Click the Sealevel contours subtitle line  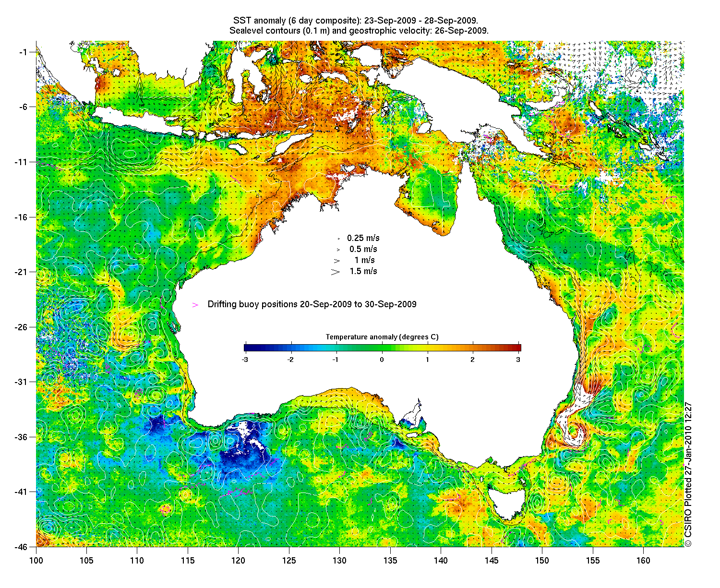[x=359, y=31]
